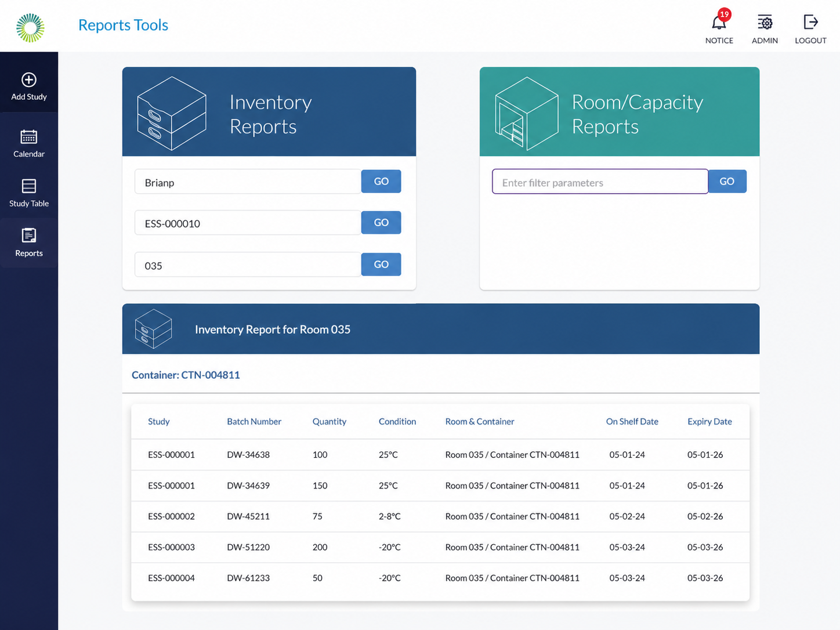Click the Inventory Reports drawer-cabinet icon
This screenshot has height=630, width=840.
pos(172,113)
